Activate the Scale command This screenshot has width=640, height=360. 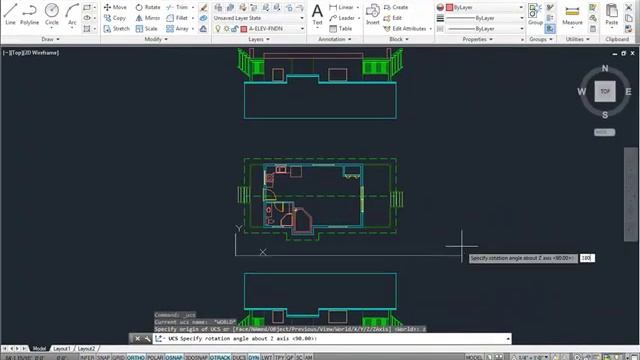(147, 29)
